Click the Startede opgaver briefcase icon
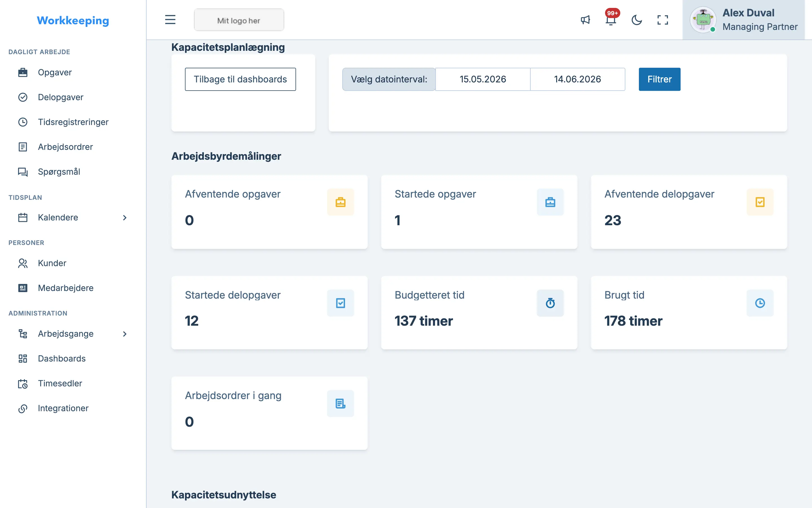This screenshot has width=812, height=508. [x=550, y=202]
